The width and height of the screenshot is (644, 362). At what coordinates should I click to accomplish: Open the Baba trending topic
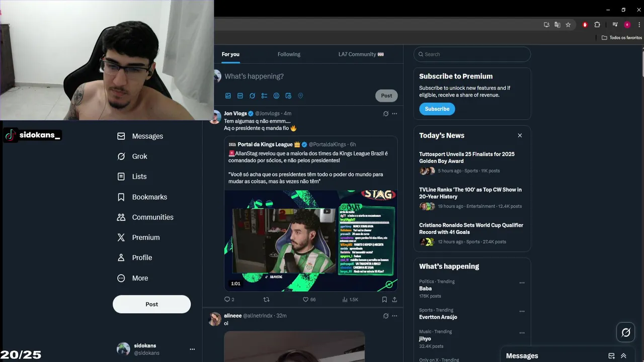coord(425,289)
